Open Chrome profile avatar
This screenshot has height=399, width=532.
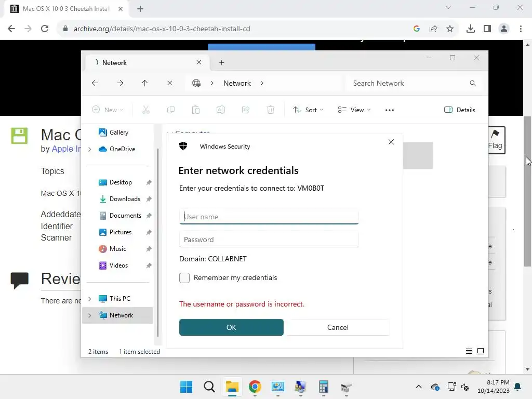tap(504, 29)
